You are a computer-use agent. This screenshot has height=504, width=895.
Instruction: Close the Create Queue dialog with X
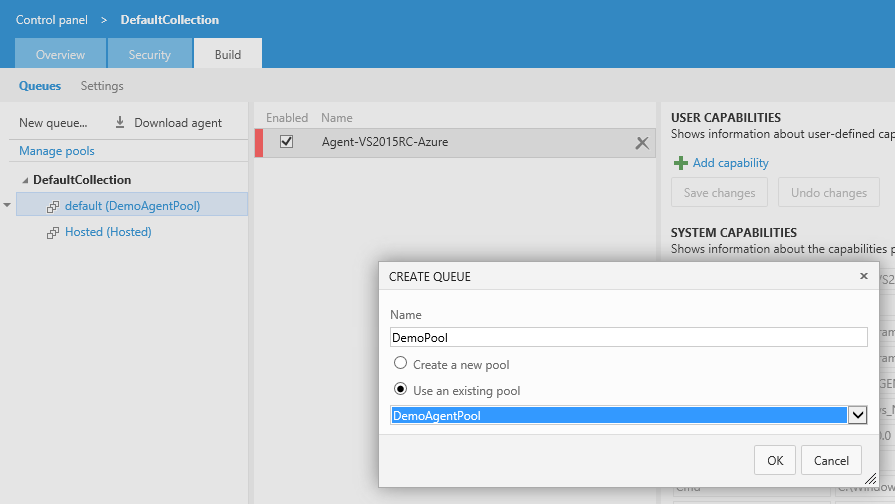point(864,276)
